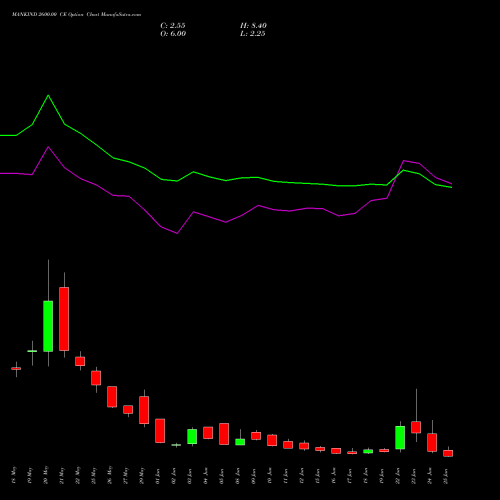The image size is (500, 500).
Task: Click the red candle on 26 May
Action: (x=112, y=397)
